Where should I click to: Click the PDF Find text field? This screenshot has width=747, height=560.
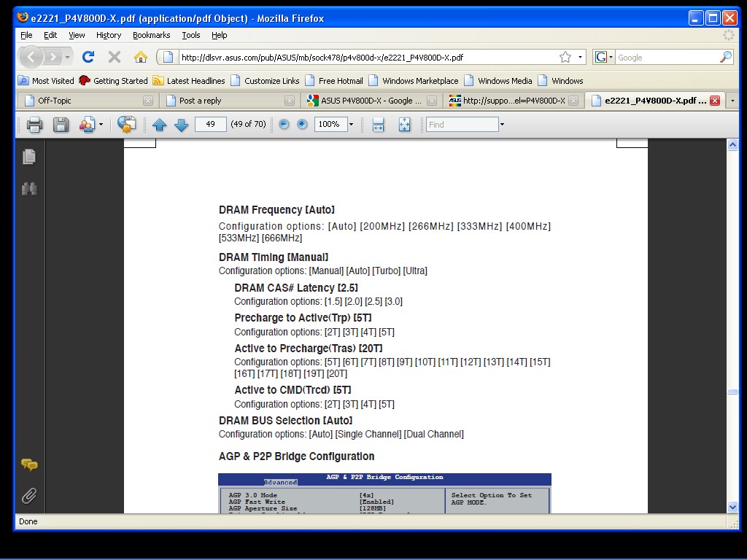[x=462, y=124]
